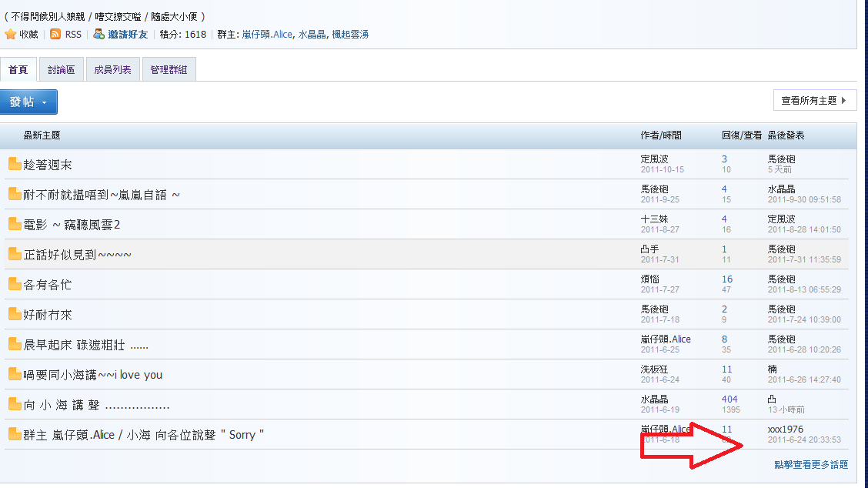Open group owner 水晶晶 profile link
The width and height of the screenshot is (868, 488).
pos(312,35)
